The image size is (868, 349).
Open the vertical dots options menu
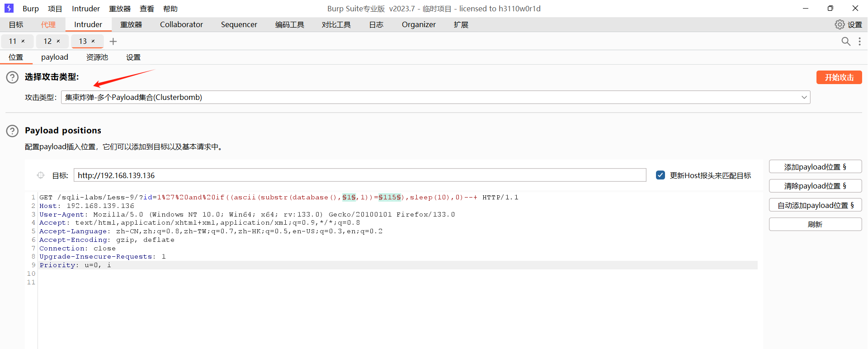tap(859, 42)
